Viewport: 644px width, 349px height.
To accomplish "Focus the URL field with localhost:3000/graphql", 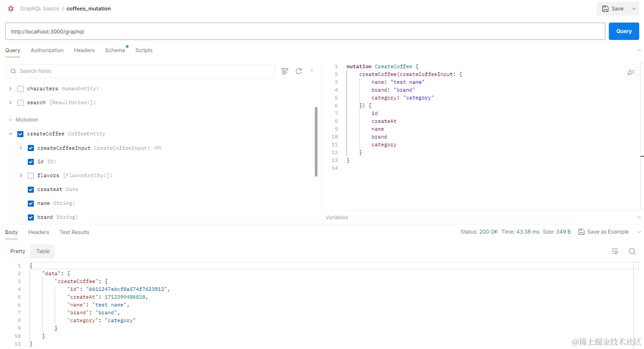I will point(305,31).
